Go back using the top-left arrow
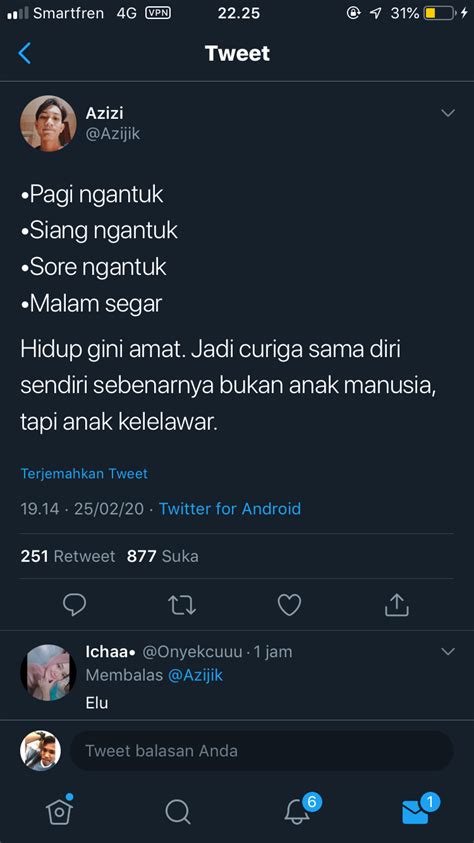This screenshot has height=843, width=474. tap(25, 54)
